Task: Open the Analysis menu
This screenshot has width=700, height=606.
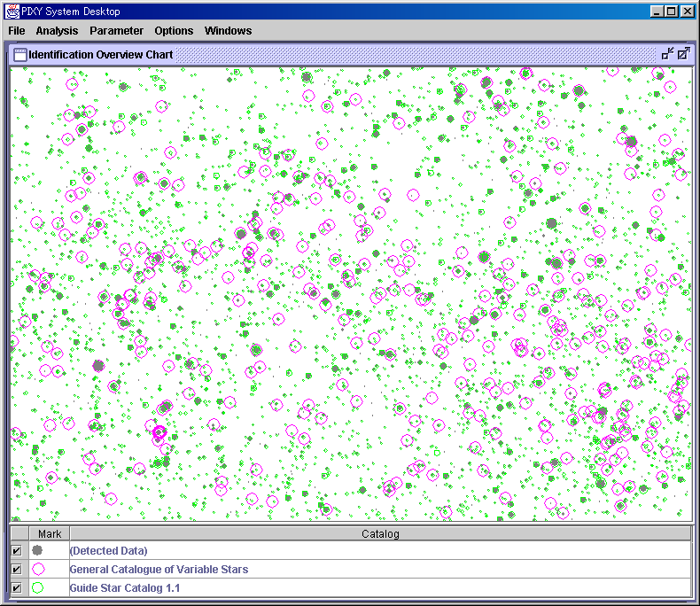Action: pos(57,31)
